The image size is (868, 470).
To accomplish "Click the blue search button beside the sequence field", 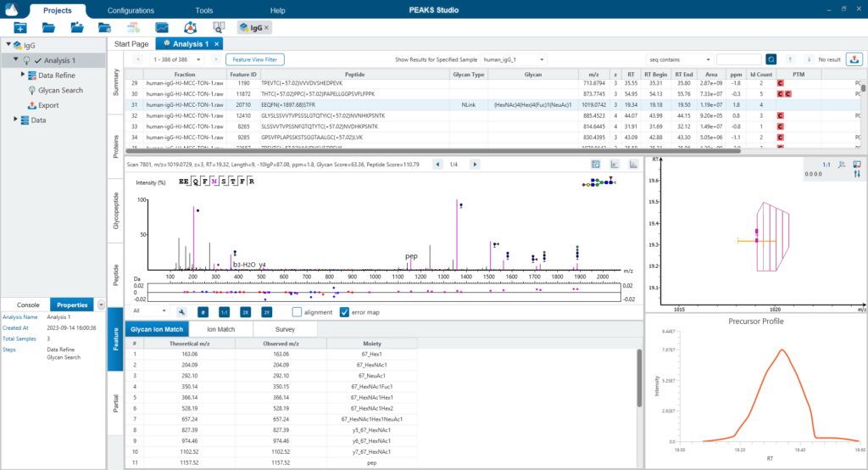I will pos(771,59).
